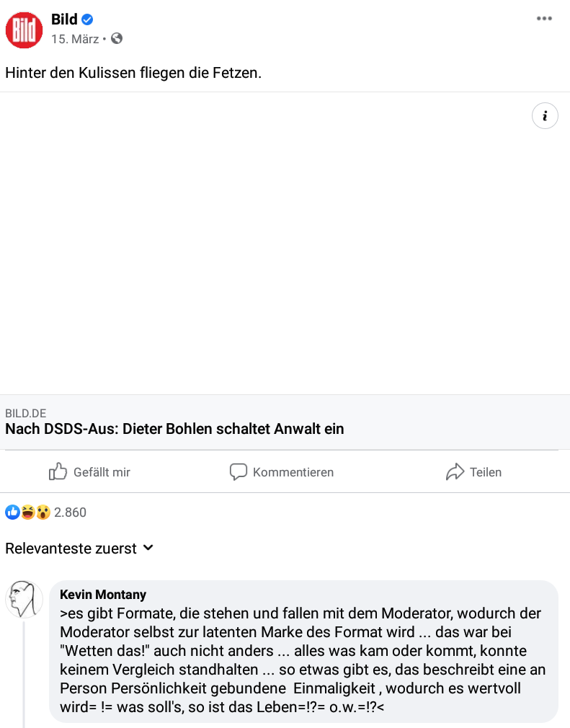Click the 15. März post timestamp
The height and width of the screenshot is (728, 570).
coord(75,39)
